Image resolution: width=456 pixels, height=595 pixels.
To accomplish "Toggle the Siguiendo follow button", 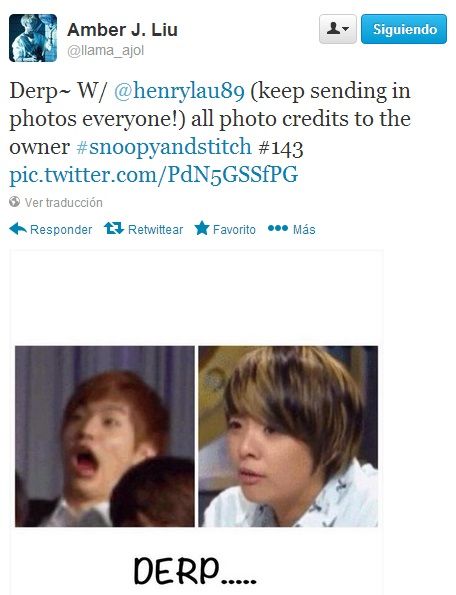I will (x=404, y=29).
